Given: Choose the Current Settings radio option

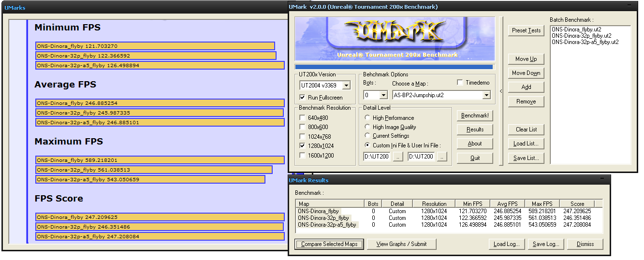Looking at the screenshot, I should [367, 136].
